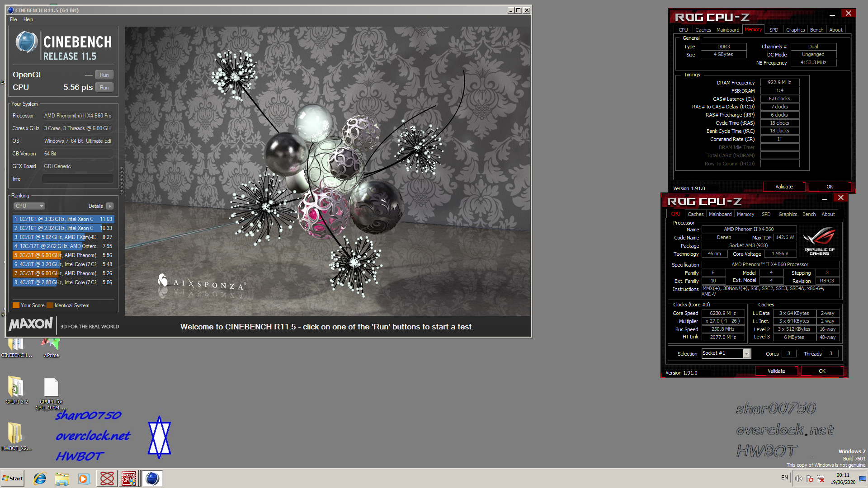Screen dimensions: 868x488
Task: Click the Your Score orange legend swatch
Action: pyautogui.click(x=16, y=305)
